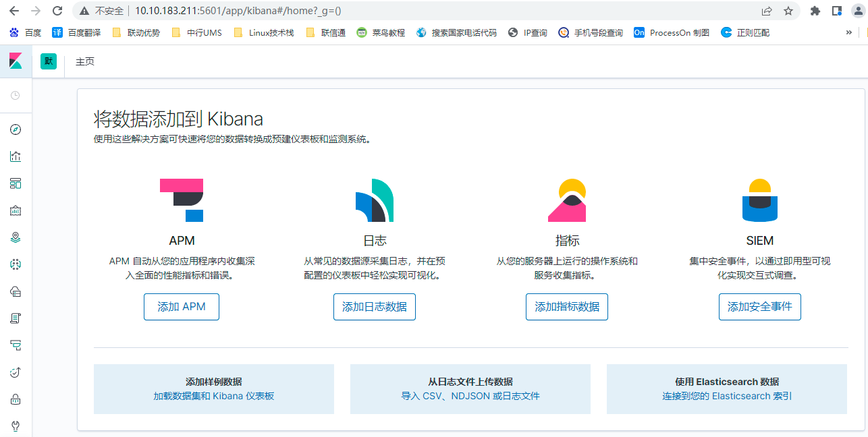Click the 添加 APM button
This screenshot has height=437, width=868.
coord(182,307)
